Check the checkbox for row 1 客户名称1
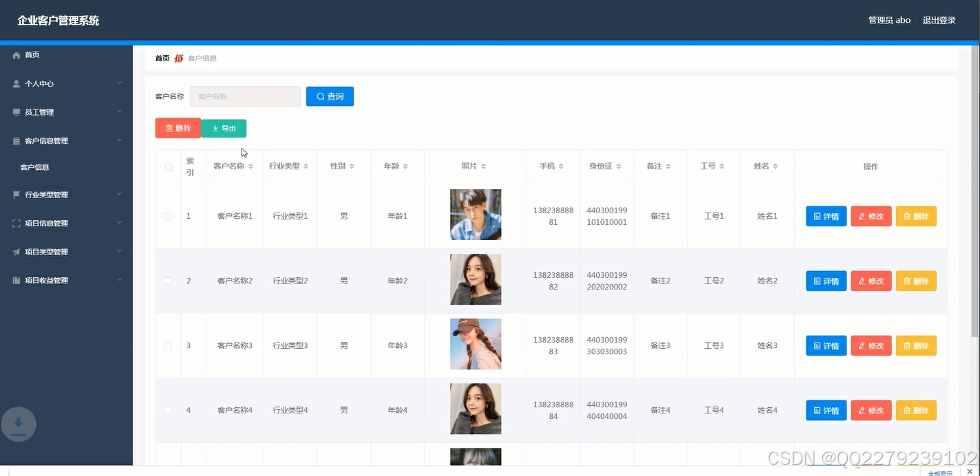Viewport: 980px width, 476px height. [x=167, y=215]
